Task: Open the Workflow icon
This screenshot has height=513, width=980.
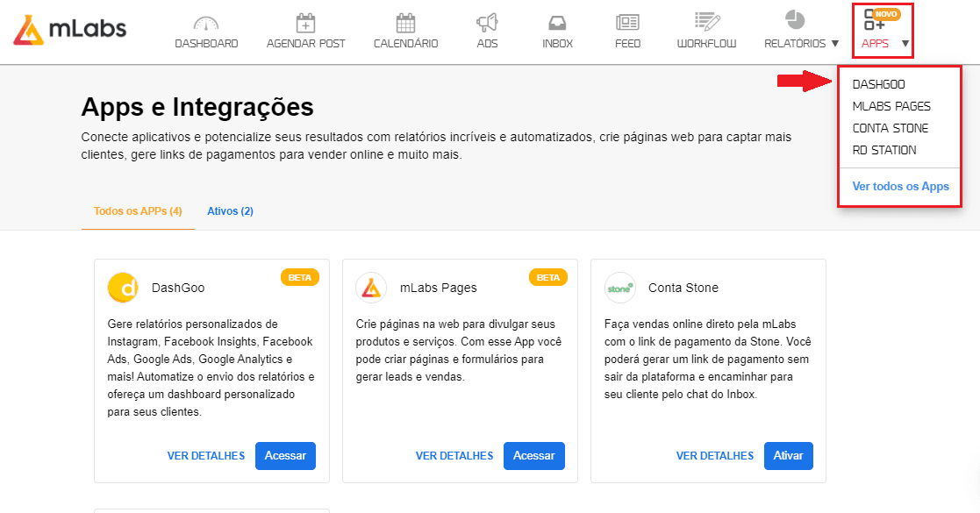Action: coord(705,21)
